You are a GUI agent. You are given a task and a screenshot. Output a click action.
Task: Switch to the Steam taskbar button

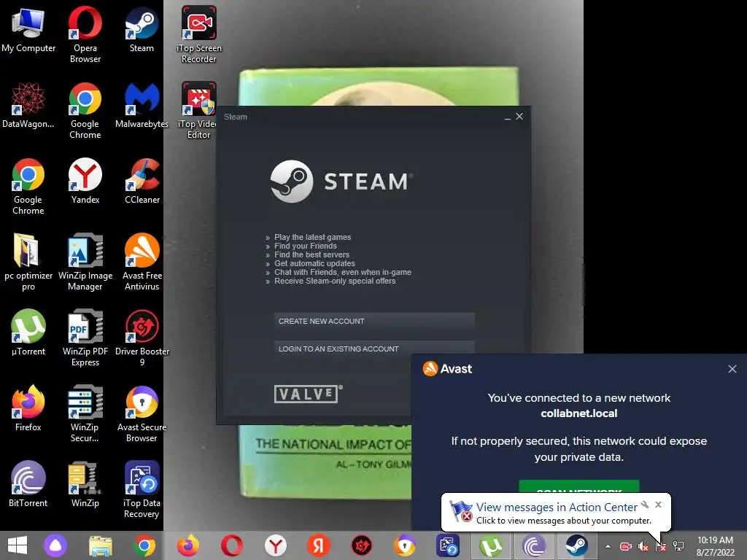tap(576, 545)
